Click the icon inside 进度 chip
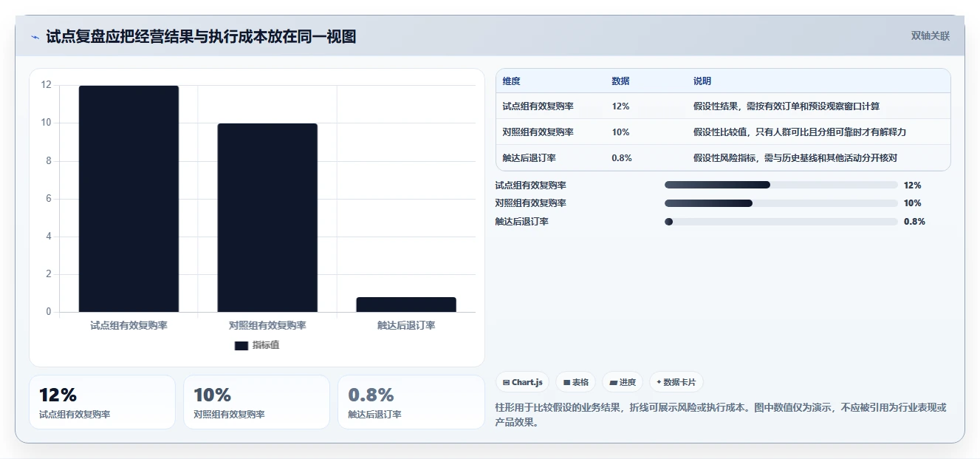 coord(613,383)
